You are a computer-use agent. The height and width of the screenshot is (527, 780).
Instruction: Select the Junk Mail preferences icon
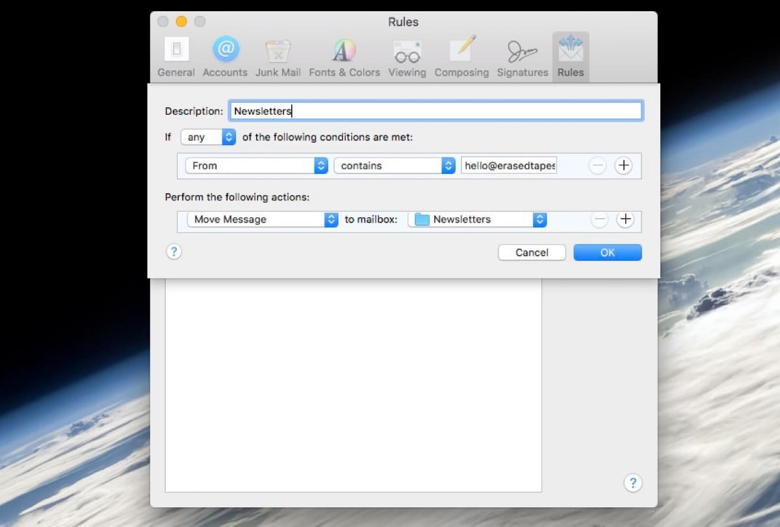[x=277, y=56]
